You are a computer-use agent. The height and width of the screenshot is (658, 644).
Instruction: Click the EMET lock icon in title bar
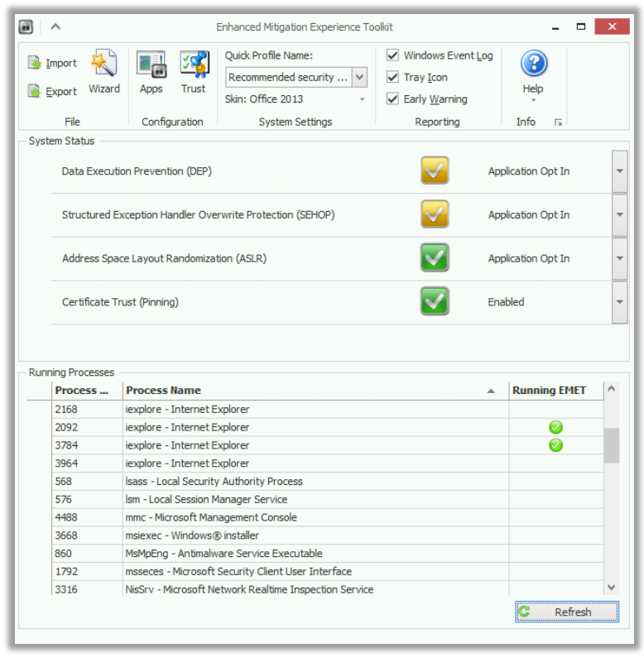click(x=26, y=26)
